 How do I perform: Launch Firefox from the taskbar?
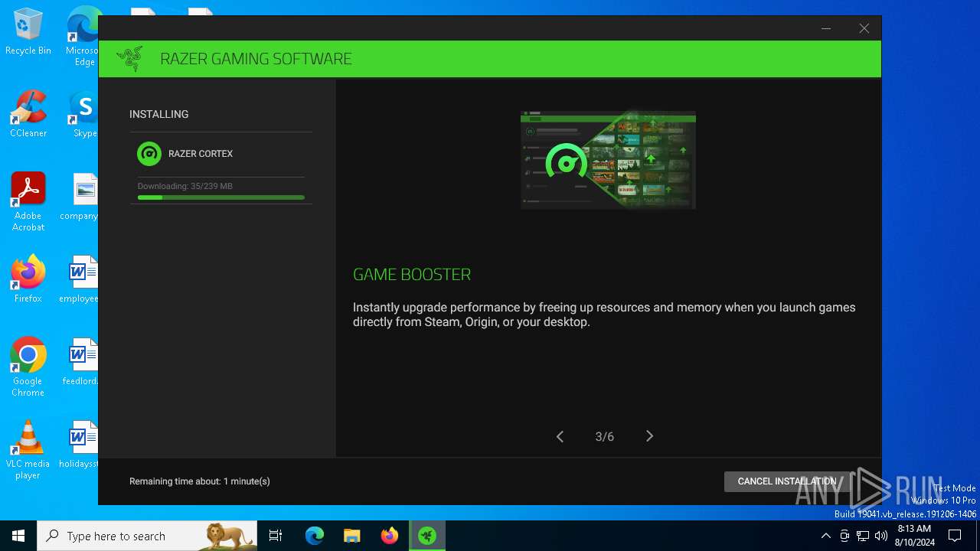pos(390,536)
